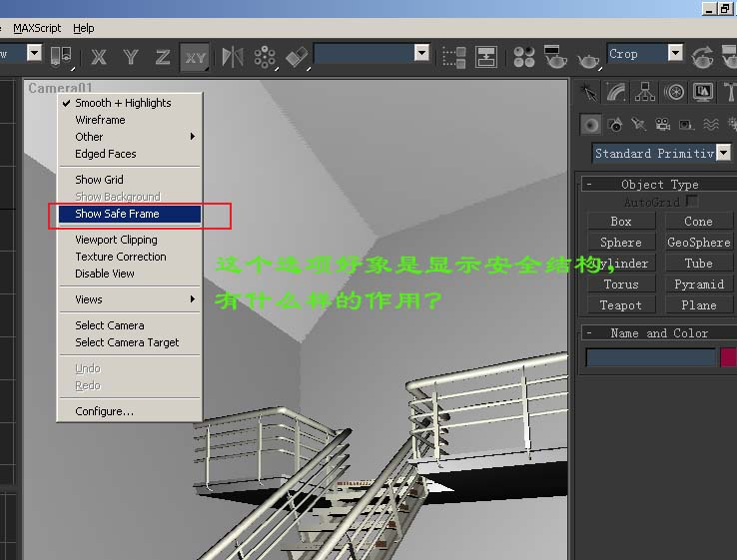Toggle Smooth + Highlights shading option

click(x=123, y=103)
